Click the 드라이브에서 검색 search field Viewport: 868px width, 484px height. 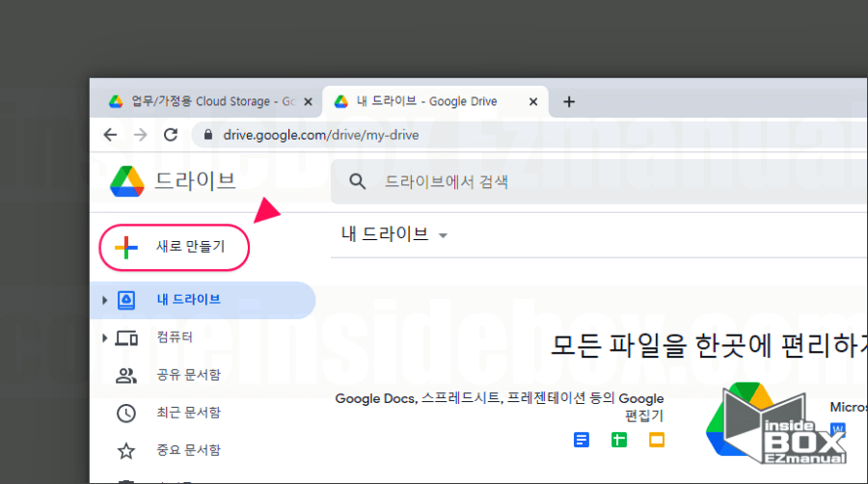click(599, 181)
